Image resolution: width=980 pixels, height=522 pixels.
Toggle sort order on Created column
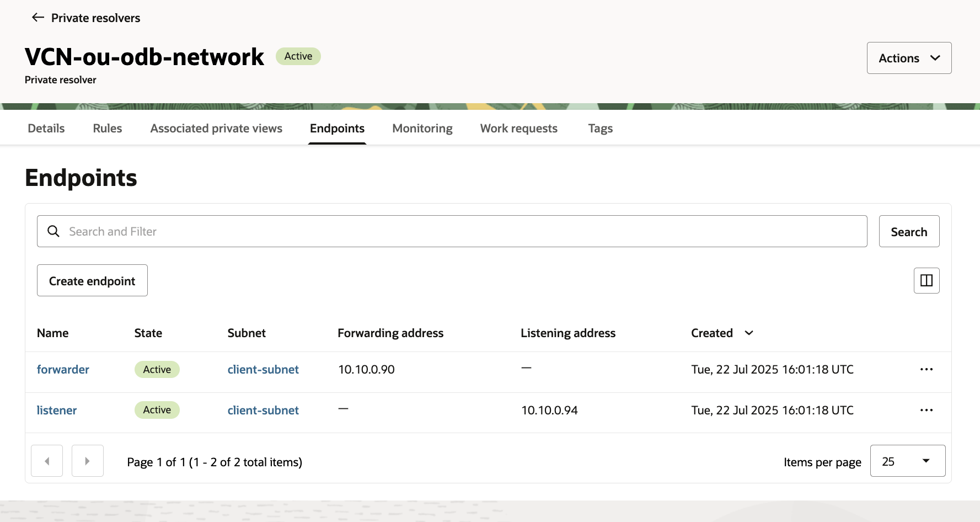[748, 333]
